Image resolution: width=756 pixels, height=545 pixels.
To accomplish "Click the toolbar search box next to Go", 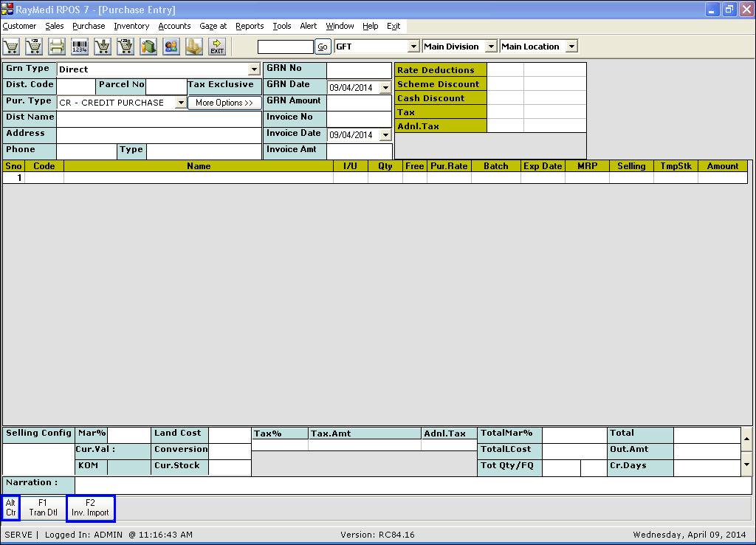I will pyautogui.click(x=286, y=47).
